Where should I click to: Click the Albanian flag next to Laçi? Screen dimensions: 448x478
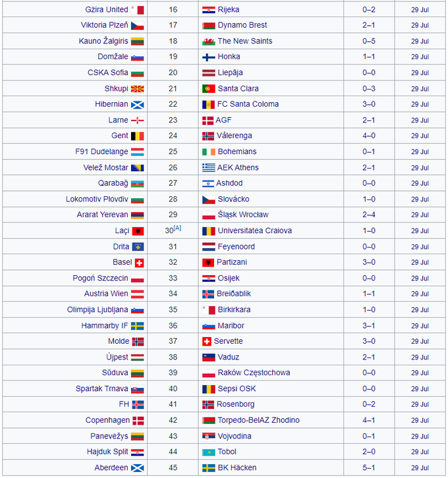coord(138,231)
